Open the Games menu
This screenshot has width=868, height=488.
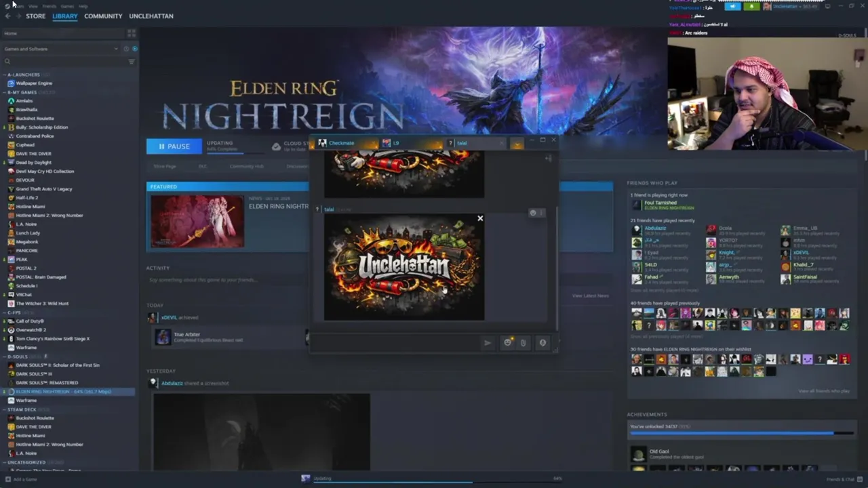click(67, 6)
